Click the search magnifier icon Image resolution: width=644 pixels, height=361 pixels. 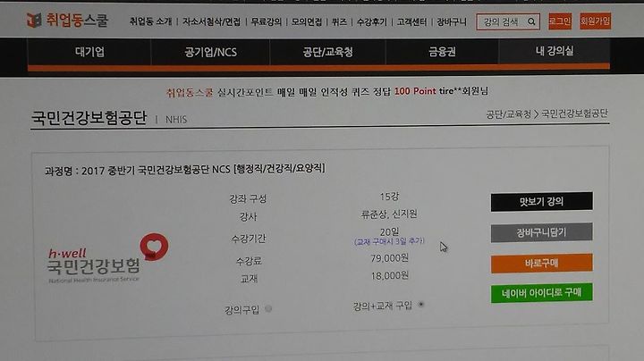click(x=531, y=21)
